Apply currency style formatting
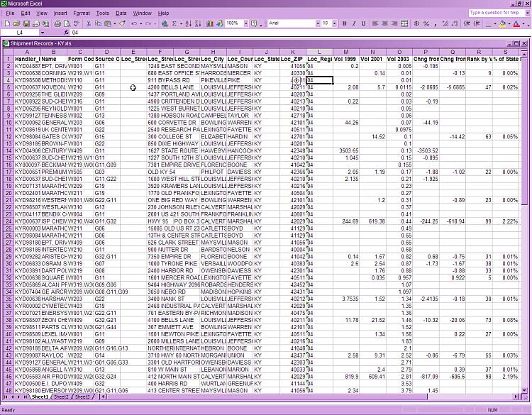The image size is (532, 415). (x=416, y=23)
